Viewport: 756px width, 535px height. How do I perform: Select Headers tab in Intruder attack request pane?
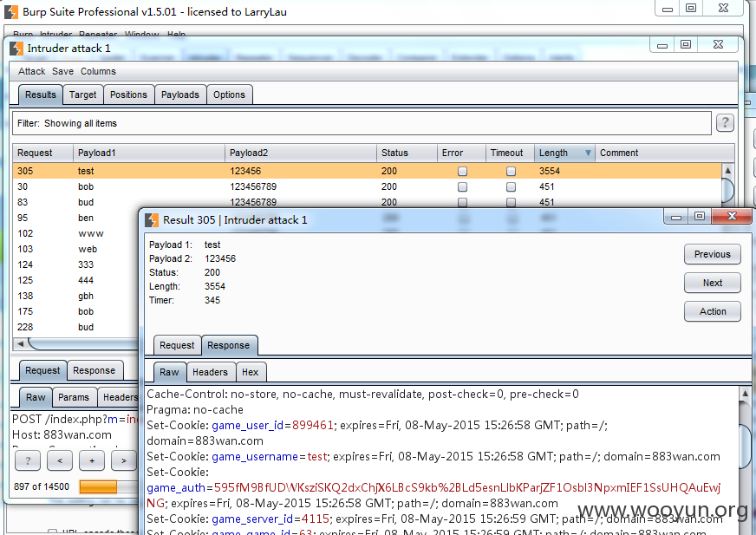[x=118, y=397]
